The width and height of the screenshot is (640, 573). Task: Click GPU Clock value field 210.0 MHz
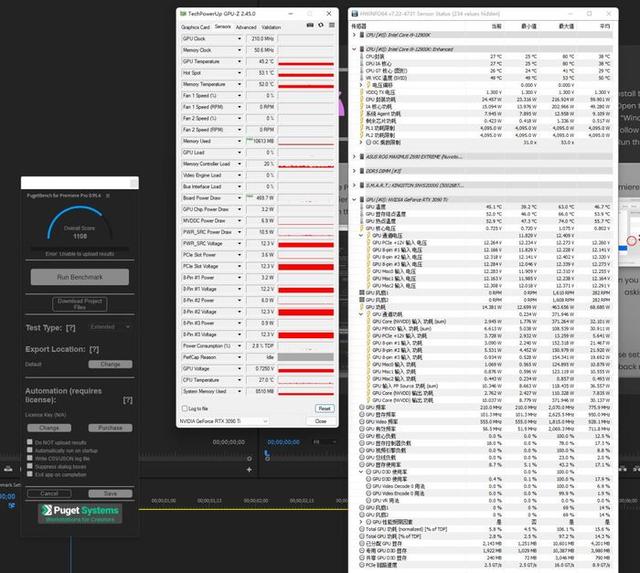coord(261,39)
